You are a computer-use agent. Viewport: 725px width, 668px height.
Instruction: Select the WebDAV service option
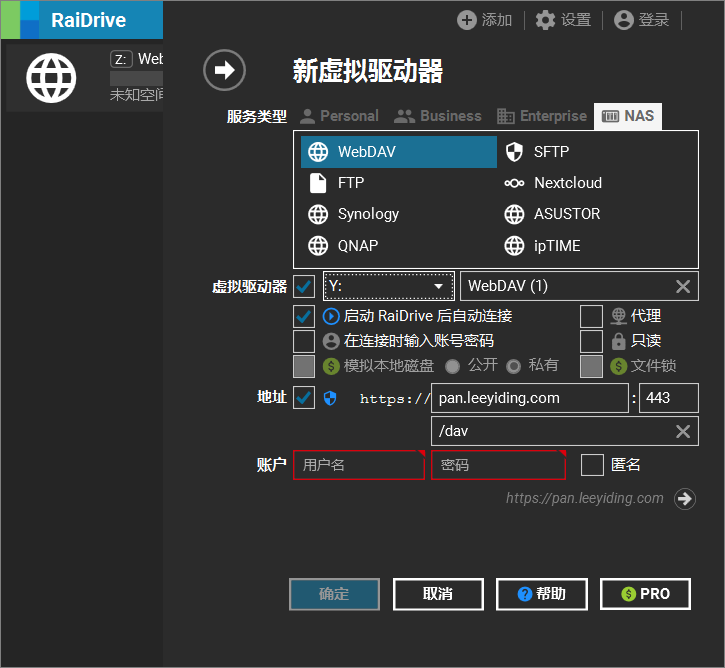(398, 152)
